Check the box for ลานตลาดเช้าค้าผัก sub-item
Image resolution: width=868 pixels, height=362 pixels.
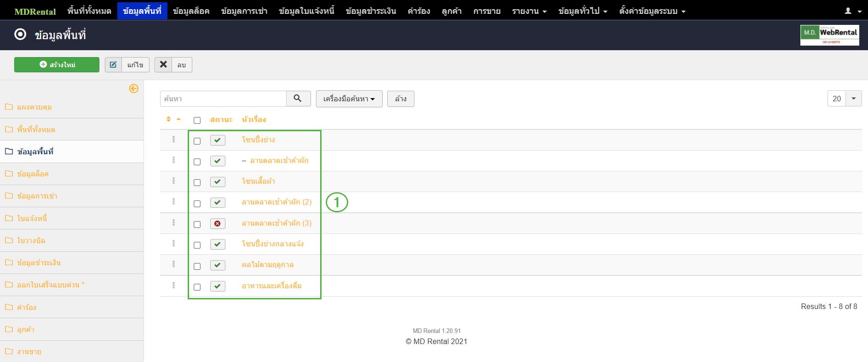pos(197,162)
